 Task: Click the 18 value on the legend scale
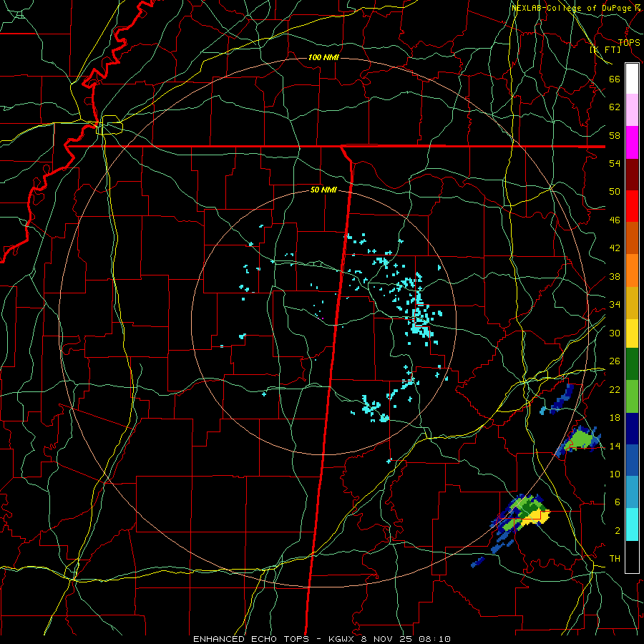click(615, 418)
